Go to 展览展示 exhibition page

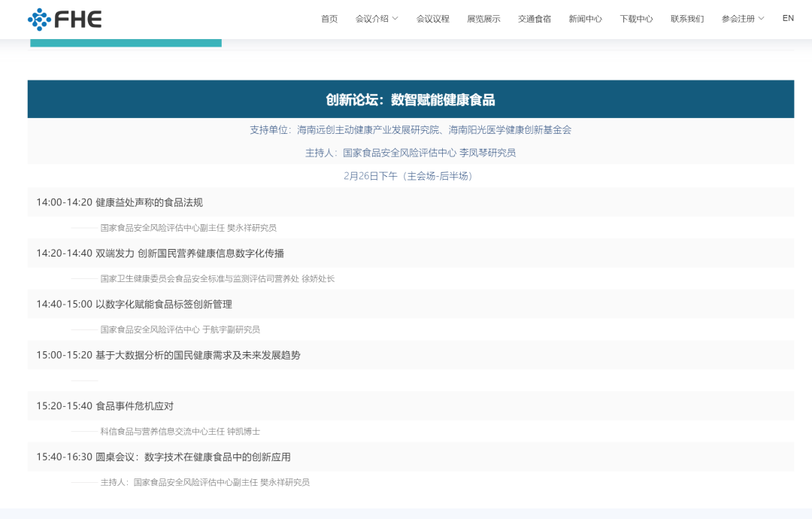483,19
